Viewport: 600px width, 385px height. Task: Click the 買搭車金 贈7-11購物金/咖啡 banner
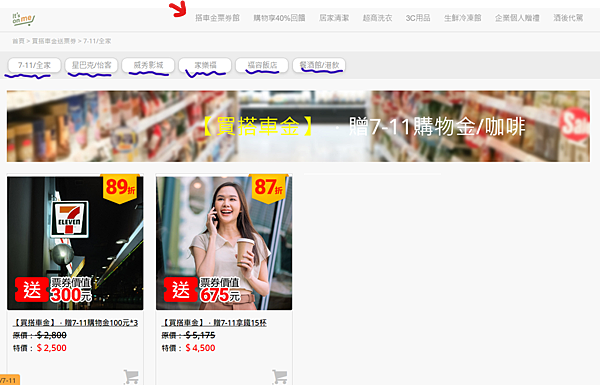298,126
